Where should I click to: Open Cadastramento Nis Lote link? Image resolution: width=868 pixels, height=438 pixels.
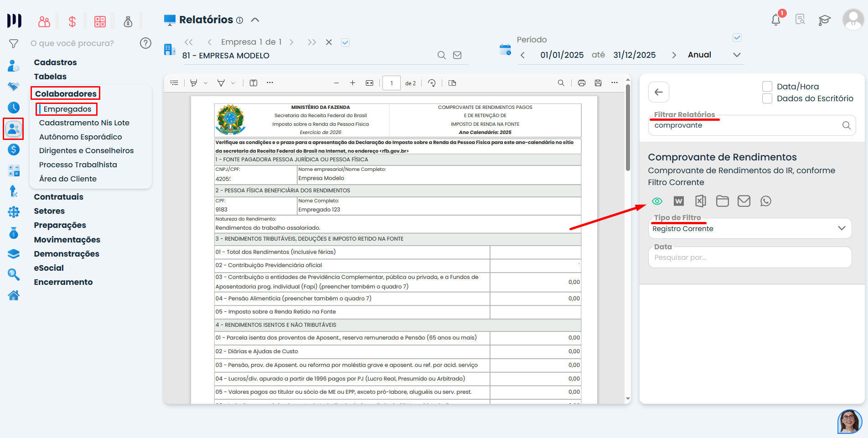(x=84, y=123)
